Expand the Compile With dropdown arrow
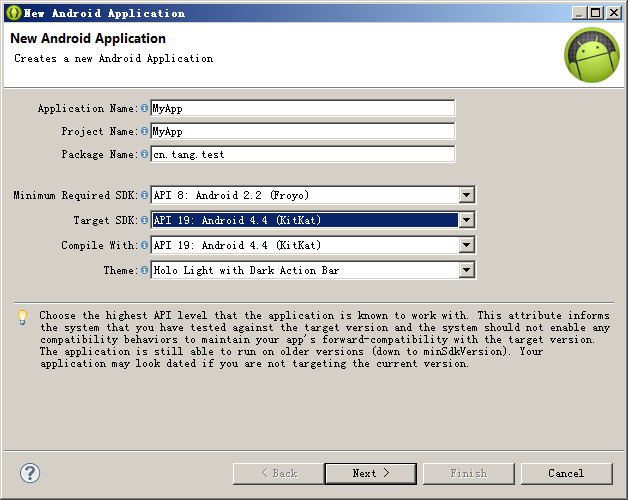 coord(466,245)
